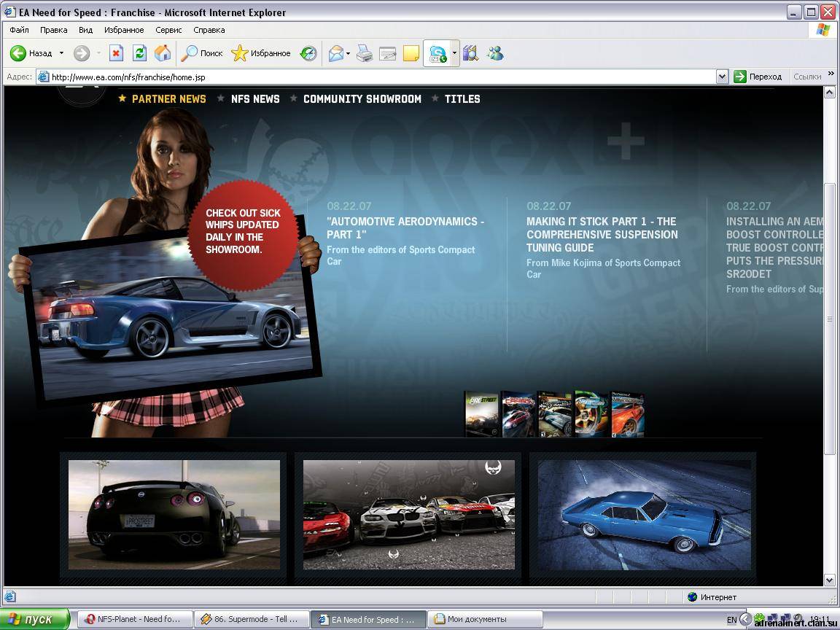Open the black ProStreet plate car image
The width and height of the screenshot is (840, 630).
tap(174, 514)
